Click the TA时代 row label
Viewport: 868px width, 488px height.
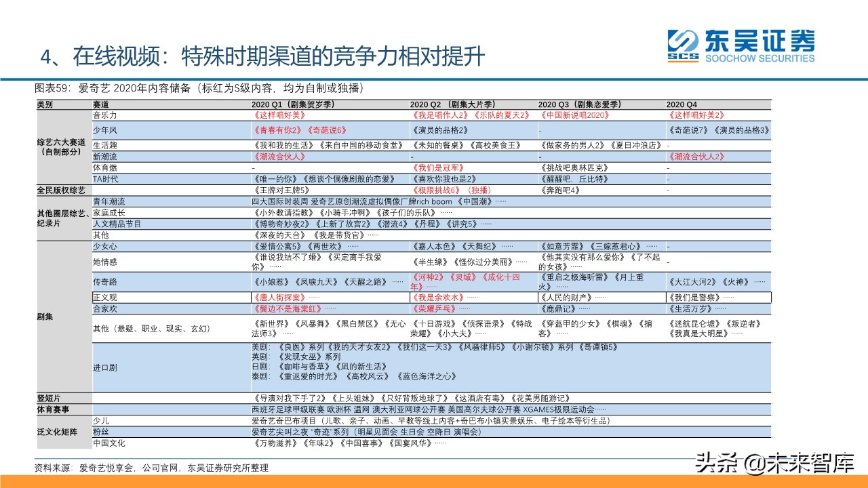[x=106, y=179]
